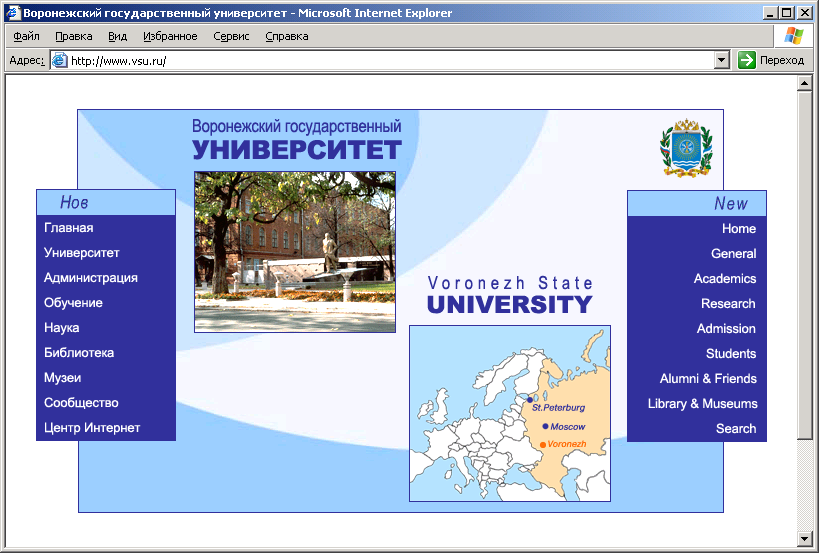Screen dimensions: 819x553
Task: Open the Home link
Action: (739, 229)
